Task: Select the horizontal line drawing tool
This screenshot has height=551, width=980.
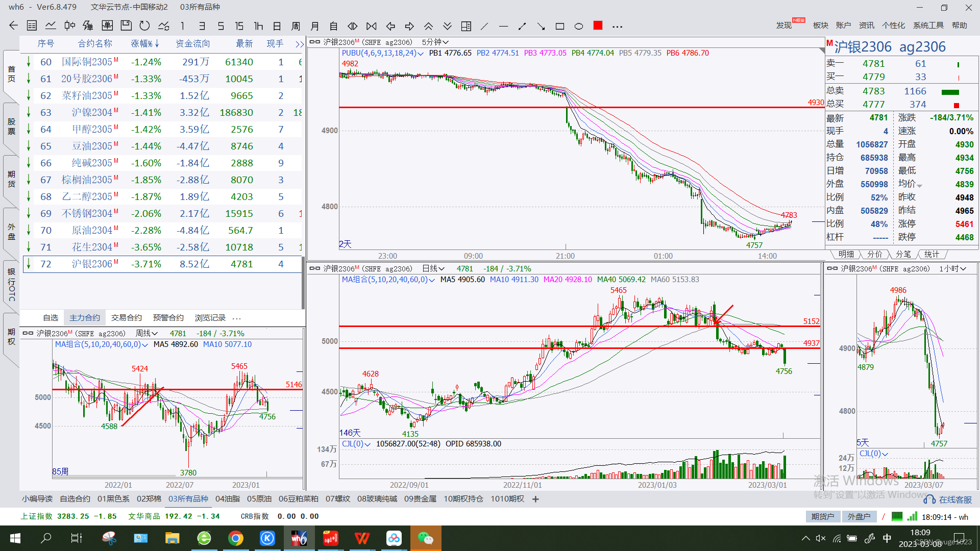Action: (x=503, y=26)
